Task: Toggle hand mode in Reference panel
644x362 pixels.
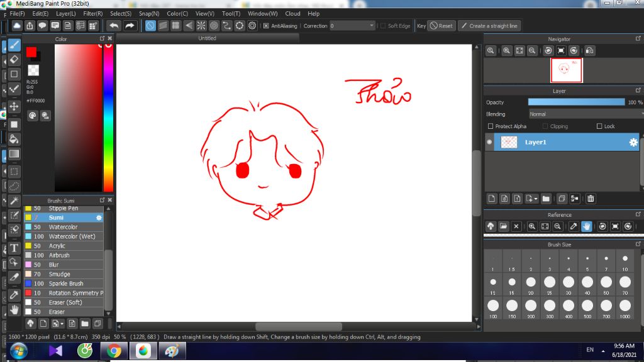Action: pos(587,226)
